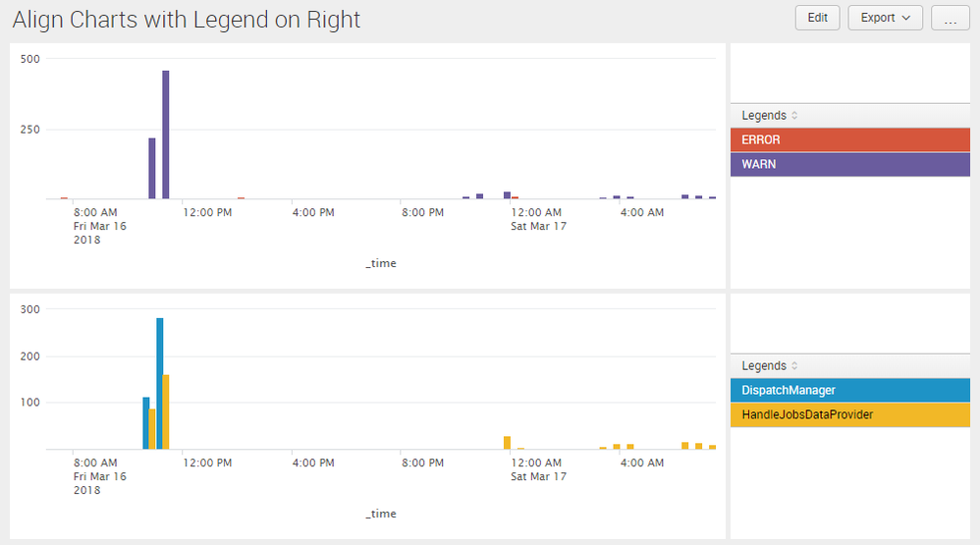Click the bottom chart _time axis label
Viewport: 980px width, 545px height.
tap(381, 514)
